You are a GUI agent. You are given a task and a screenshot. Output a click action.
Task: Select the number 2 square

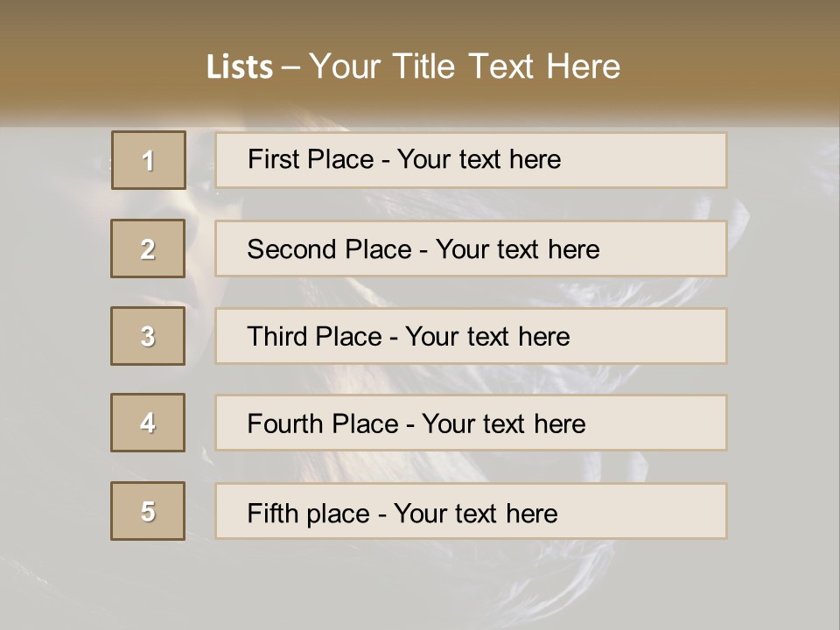point(148,248)
